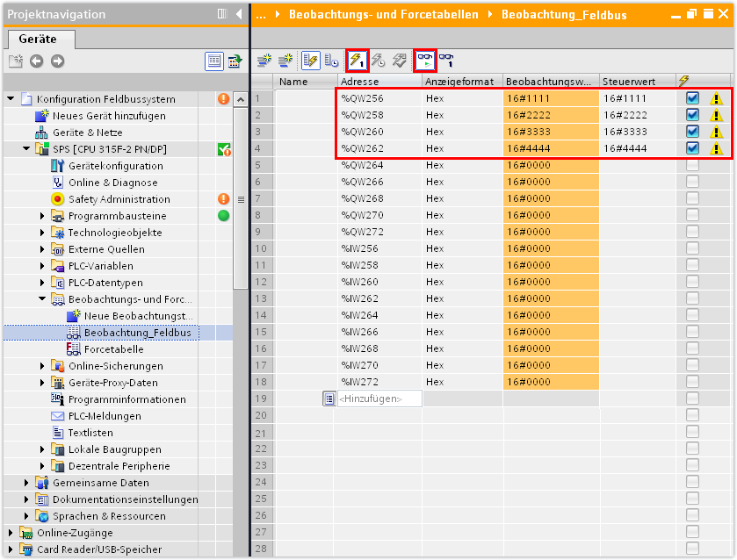Click the orange monitor value cell for %QW262
737x560 pixels.
click(551, 148)
